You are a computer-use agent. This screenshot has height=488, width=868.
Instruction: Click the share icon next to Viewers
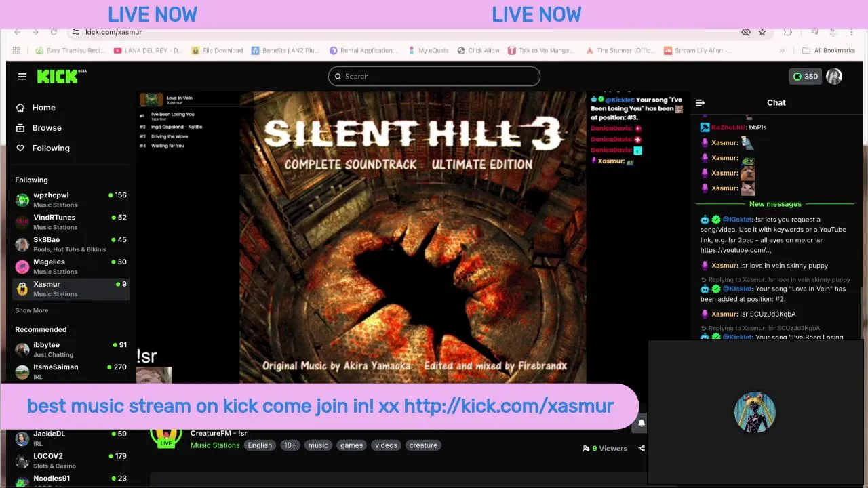(x=642, y=449)
